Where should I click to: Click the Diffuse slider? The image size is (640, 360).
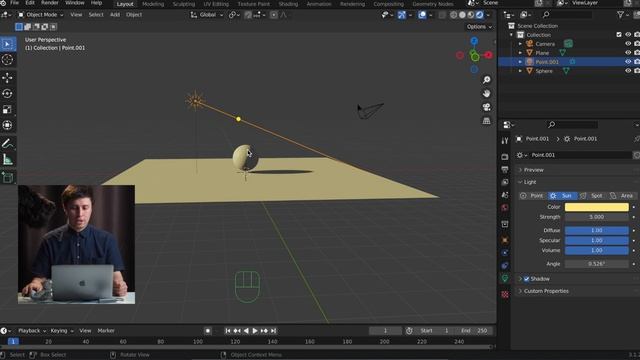[596, 230]
